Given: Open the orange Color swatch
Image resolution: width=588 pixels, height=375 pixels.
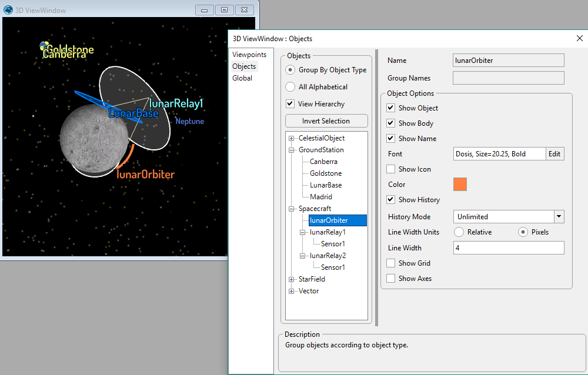Looking at the screenshot, I should click(460, 185).
